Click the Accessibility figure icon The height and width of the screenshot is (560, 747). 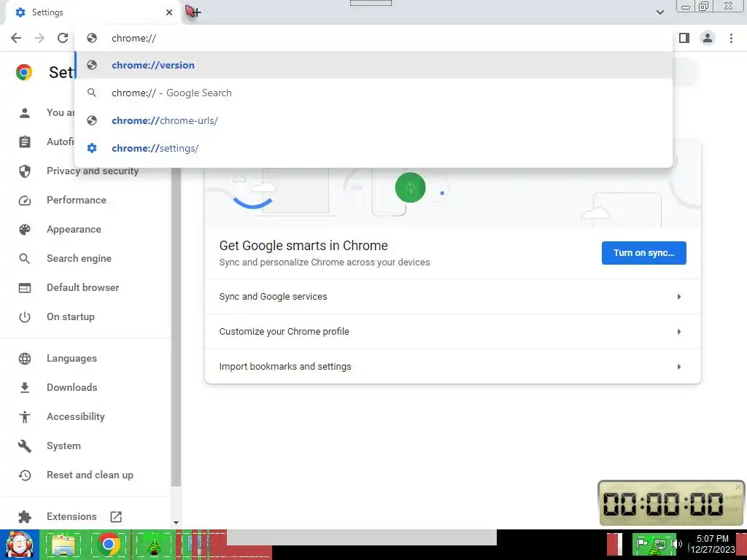click(24, 417)
